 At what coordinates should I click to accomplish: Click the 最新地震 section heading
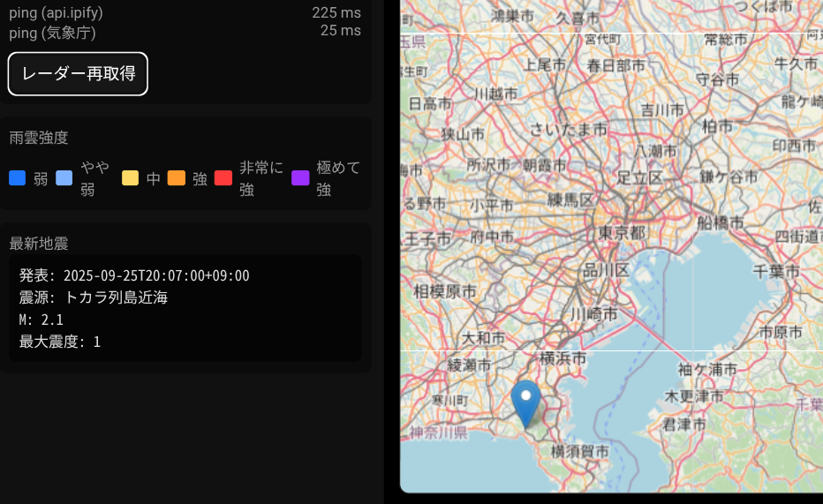39,243
